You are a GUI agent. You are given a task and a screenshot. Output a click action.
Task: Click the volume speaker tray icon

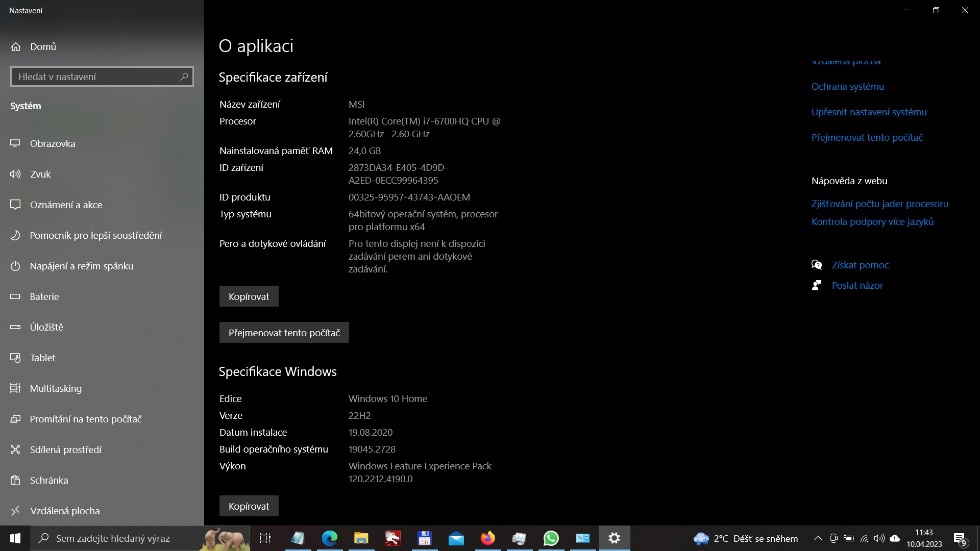pos(879,538)
